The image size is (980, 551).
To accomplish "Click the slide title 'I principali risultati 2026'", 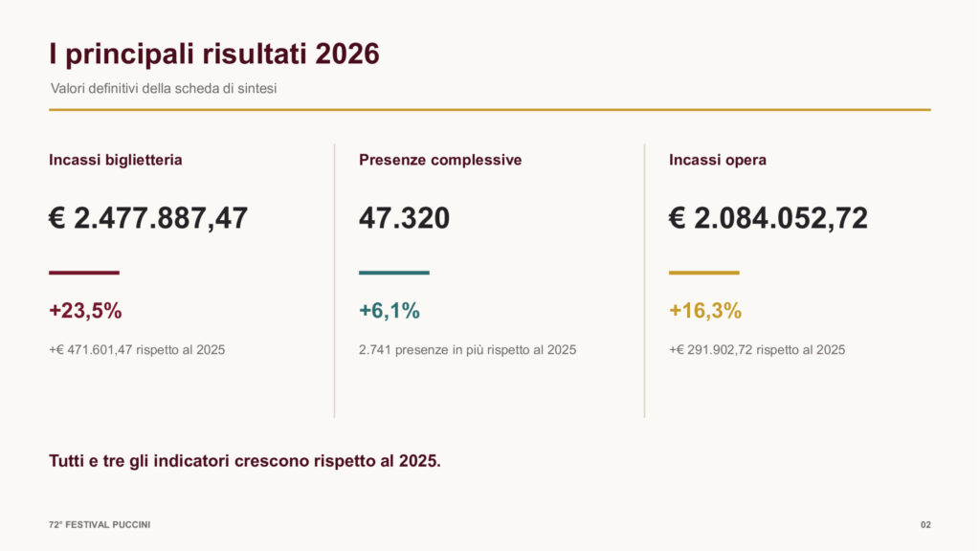I will (x=214, y=55).
